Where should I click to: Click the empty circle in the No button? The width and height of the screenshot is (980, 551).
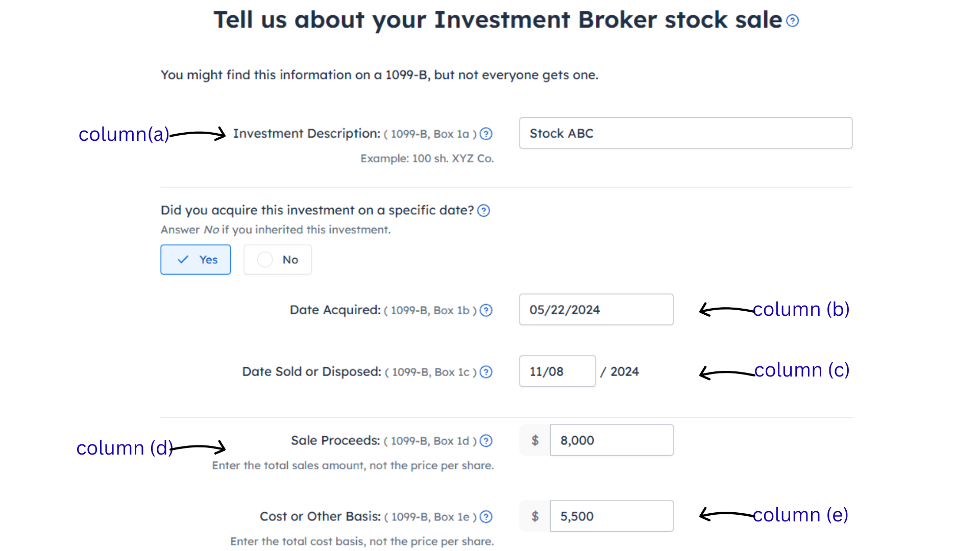click(x=265, y=260)
